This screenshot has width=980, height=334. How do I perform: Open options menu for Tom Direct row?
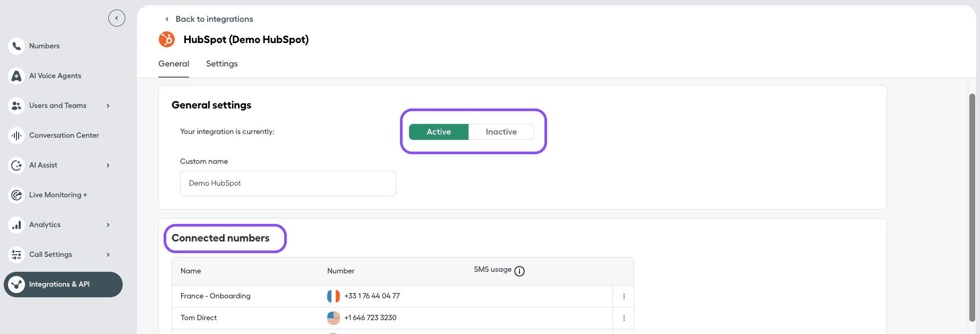pos(624,318)
